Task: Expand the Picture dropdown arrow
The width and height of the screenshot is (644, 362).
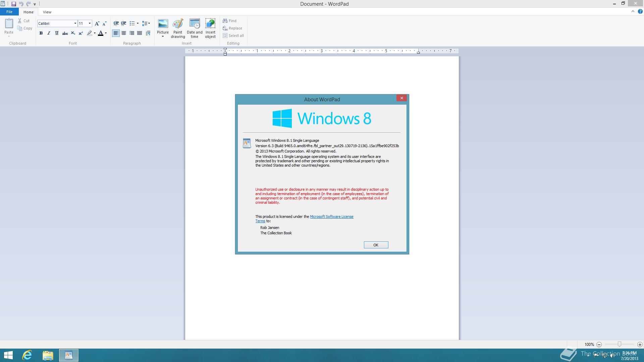Action: (163, 37)
